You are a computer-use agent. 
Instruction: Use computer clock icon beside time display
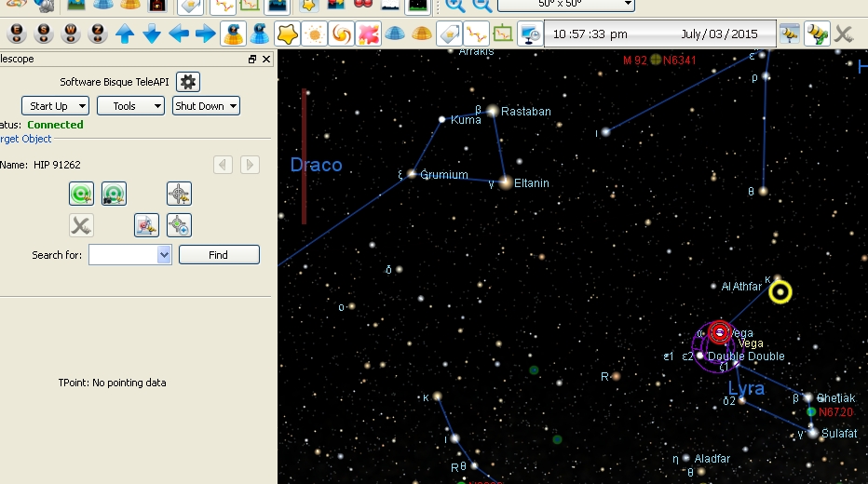pyautogui.click(x=530, y=34)
